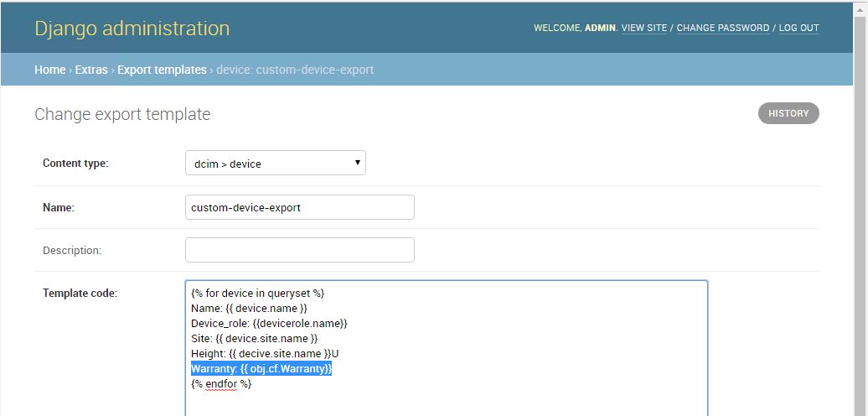The height and width of the screenshot is (416, 868).
Task: Go to Home breadcrumb
Action: 49,70
